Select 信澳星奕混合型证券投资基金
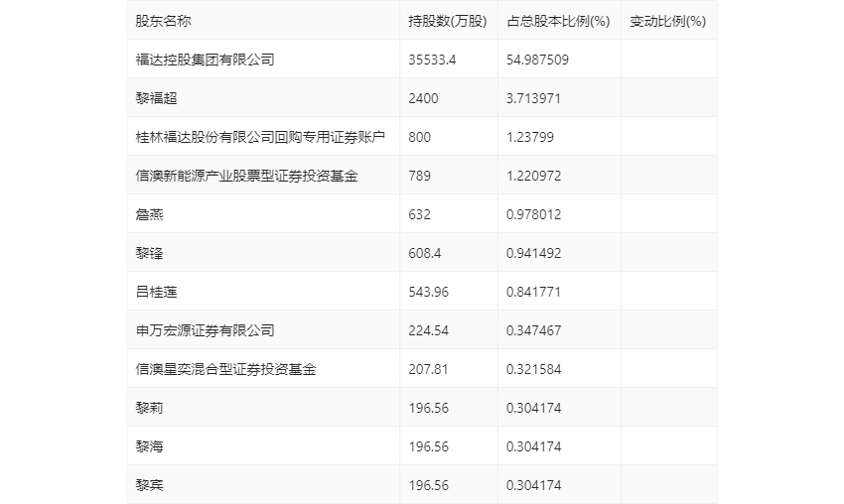 point(225,369)
